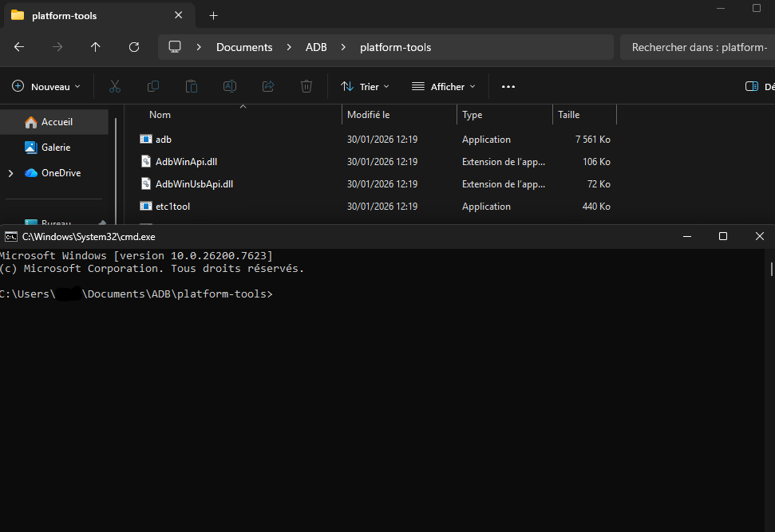Navigate to Documents via the breadcrumb
Image resolution: width=775 pixels, height=532 pixels.
pyautogui.click(x=244, y=47)
